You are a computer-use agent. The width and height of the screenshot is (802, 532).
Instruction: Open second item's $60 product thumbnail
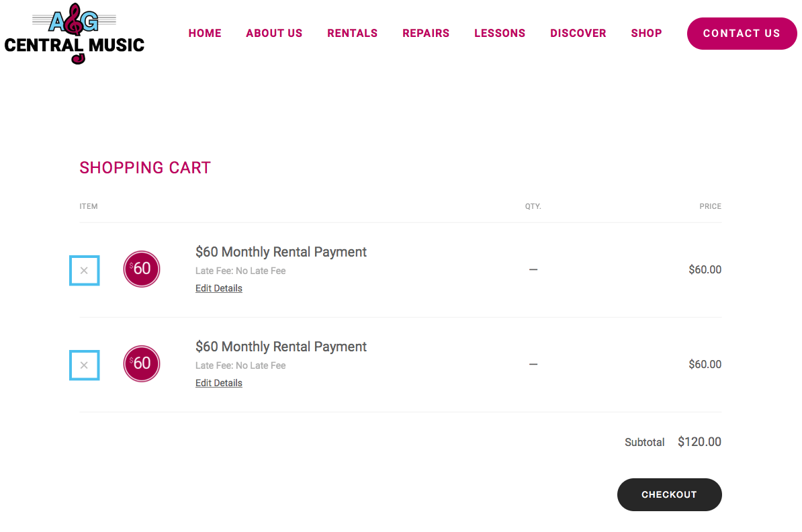point(142,363)
